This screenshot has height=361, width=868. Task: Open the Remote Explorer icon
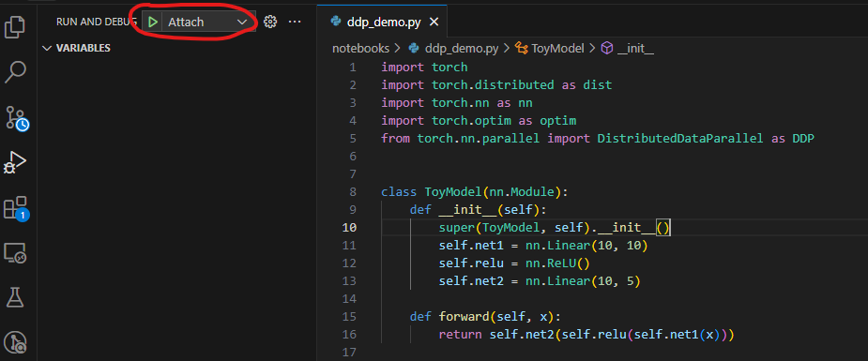16,253
